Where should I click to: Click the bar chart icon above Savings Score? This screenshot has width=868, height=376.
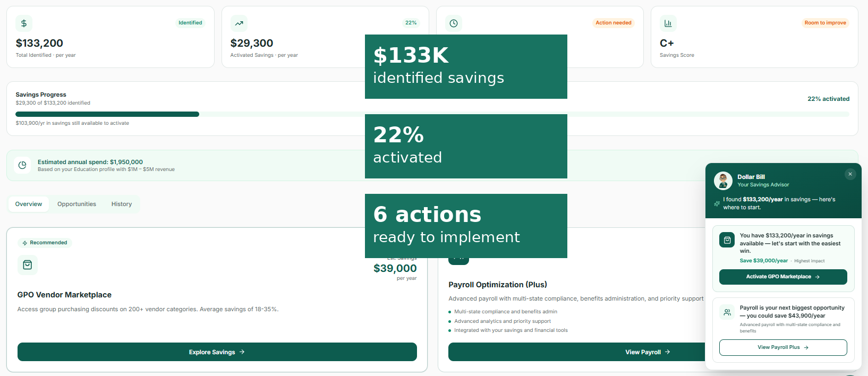pos(668,23)
